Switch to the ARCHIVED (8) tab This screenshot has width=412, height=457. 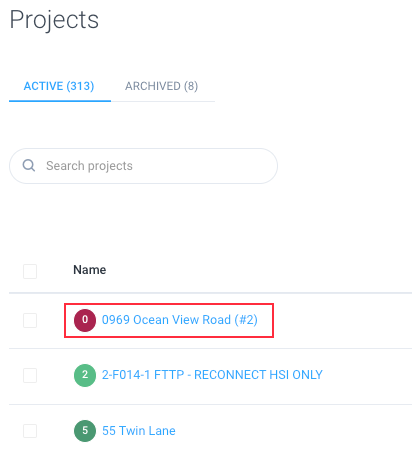point(161,86)
